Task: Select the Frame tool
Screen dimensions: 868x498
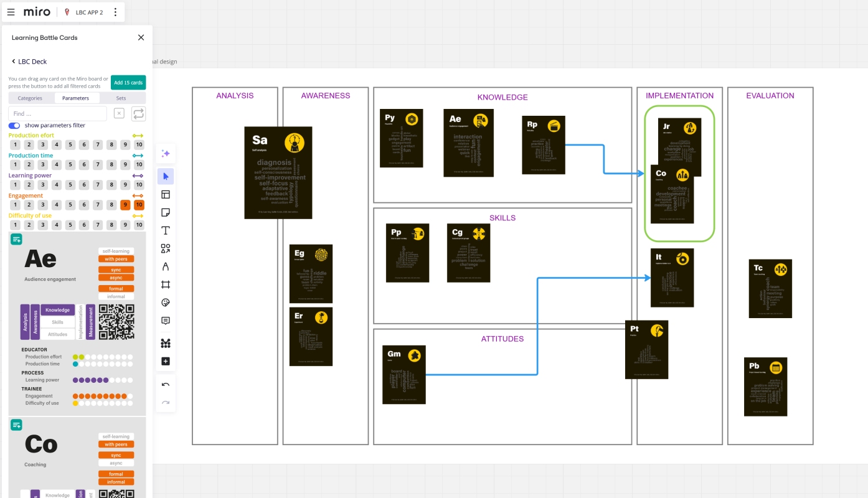Action: (166, 285)
